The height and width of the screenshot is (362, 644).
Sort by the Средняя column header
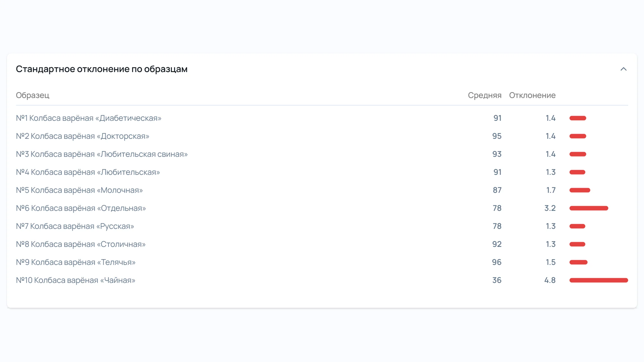[485, 95]
